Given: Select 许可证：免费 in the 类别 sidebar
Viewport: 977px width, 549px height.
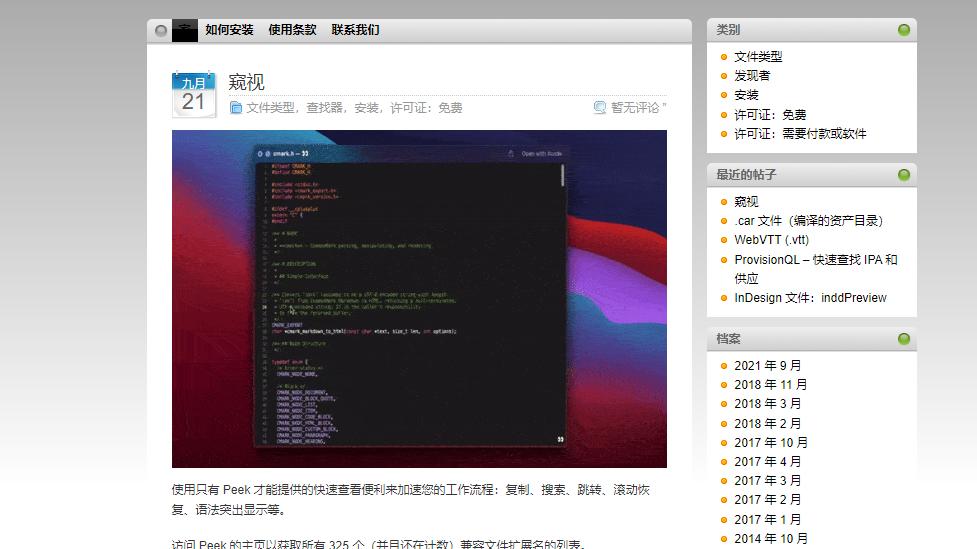Looking at the screenshot, I should [x=770, y=115].
